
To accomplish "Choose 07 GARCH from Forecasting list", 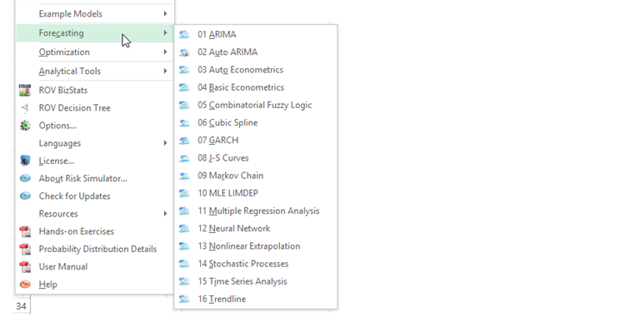I will 256,141.
